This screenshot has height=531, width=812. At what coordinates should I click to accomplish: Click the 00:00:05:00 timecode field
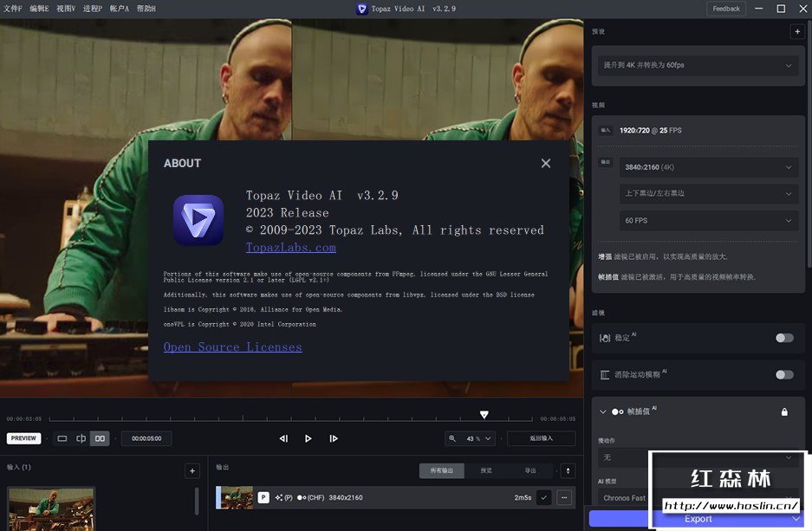tap(146, 438)
